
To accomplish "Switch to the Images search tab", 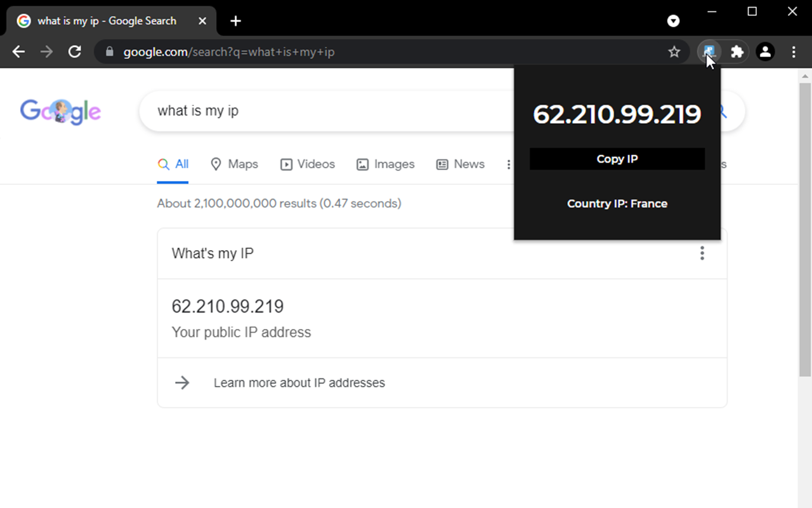I will pyautogui.click(x=385, y=164).
